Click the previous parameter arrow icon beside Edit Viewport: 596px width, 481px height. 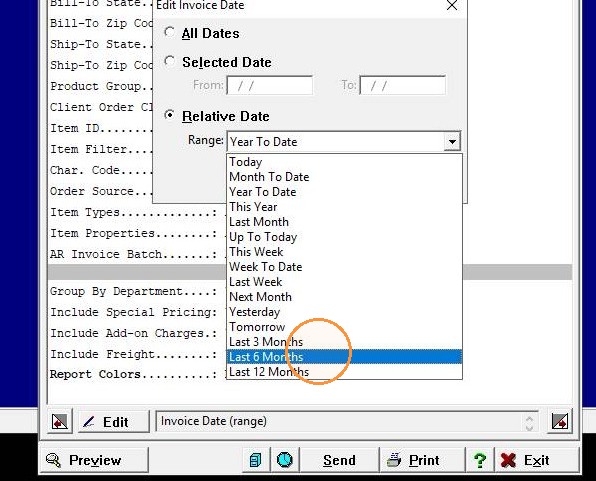(x=60, y=422)
